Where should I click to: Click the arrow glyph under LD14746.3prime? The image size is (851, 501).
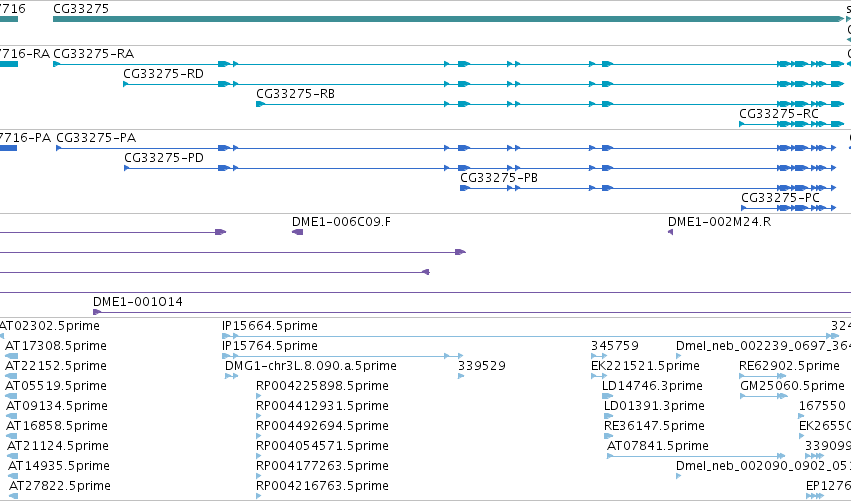(x=607, y=396)
